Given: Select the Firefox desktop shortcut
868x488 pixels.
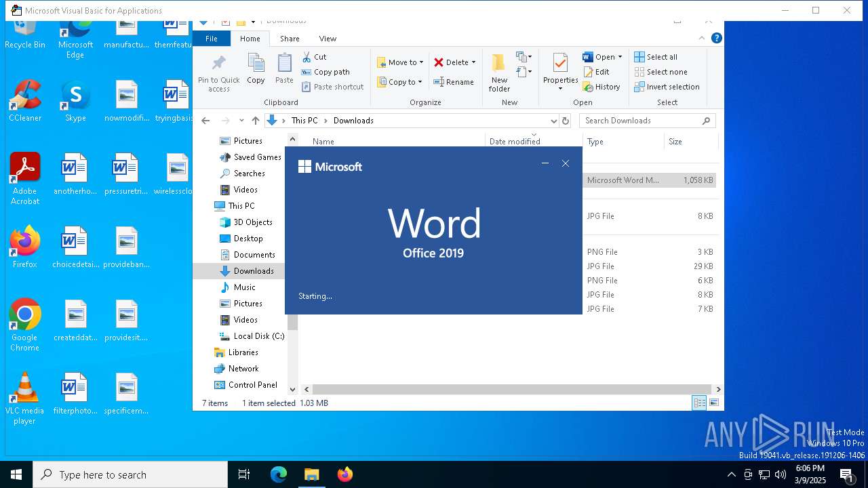Looking at the screenshot, I should pyautogui.click(x=25, y=247).
